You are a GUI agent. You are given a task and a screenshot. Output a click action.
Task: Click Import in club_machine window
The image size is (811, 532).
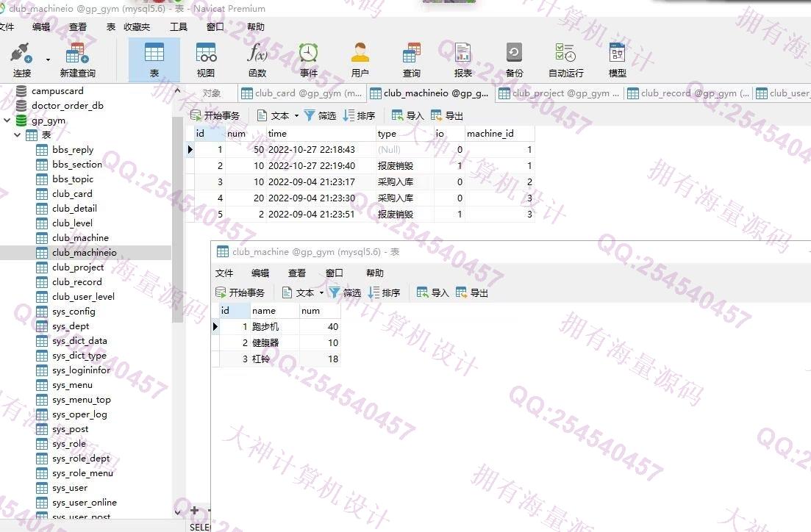pyautogui.click(x=433, y=293)
